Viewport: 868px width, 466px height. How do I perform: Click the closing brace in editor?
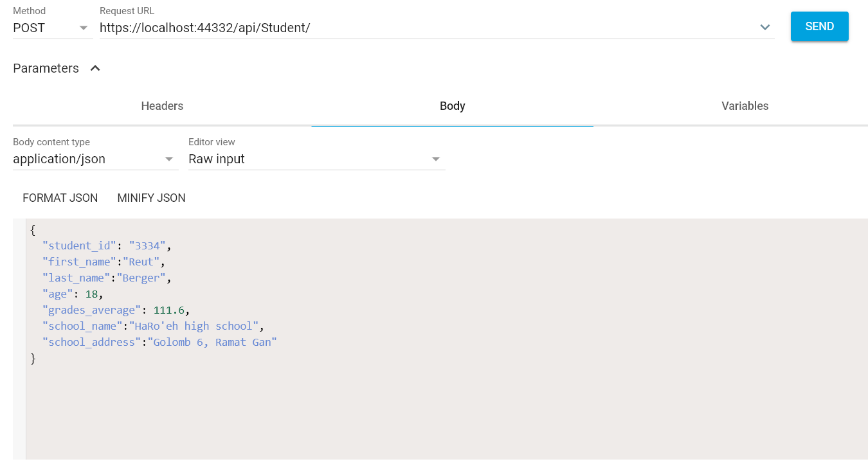33,358
